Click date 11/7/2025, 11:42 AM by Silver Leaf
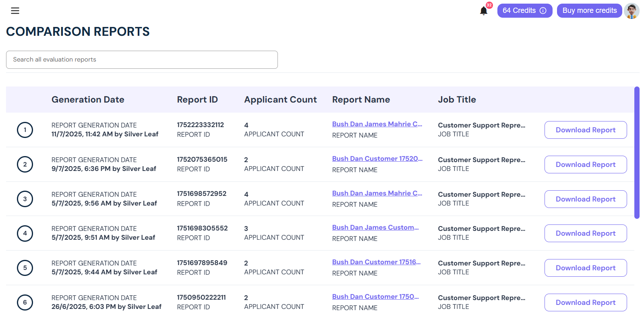The height and width of the screenshot is (323, 644). tap(105, 134)
